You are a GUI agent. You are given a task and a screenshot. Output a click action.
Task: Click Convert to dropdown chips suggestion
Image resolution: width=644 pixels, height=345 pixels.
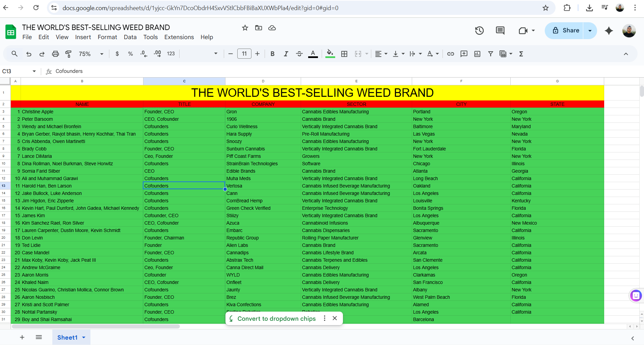tap(276, 319)
